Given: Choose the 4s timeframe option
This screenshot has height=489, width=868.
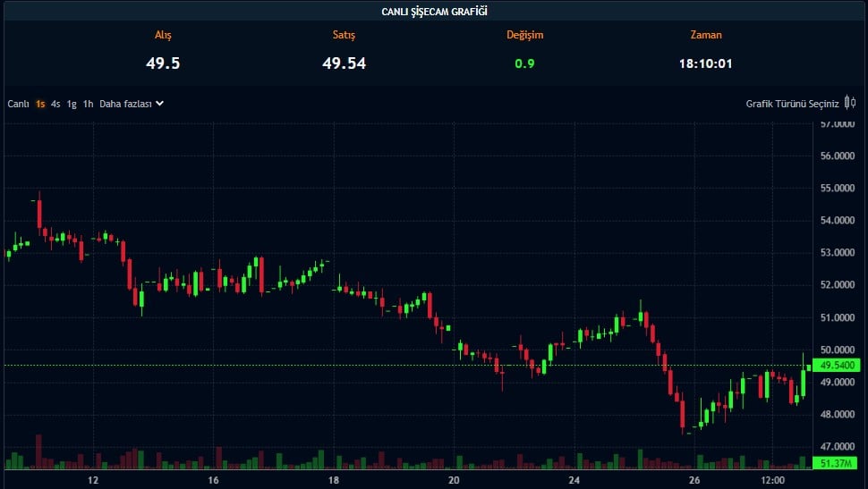Looking at the screenshot, I should click(x=55, y=104).
